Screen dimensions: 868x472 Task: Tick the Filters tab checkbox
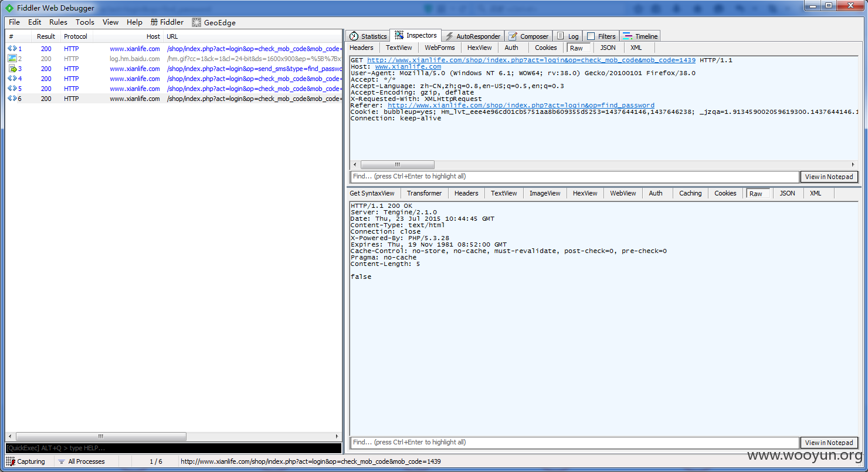coord(591,36)
